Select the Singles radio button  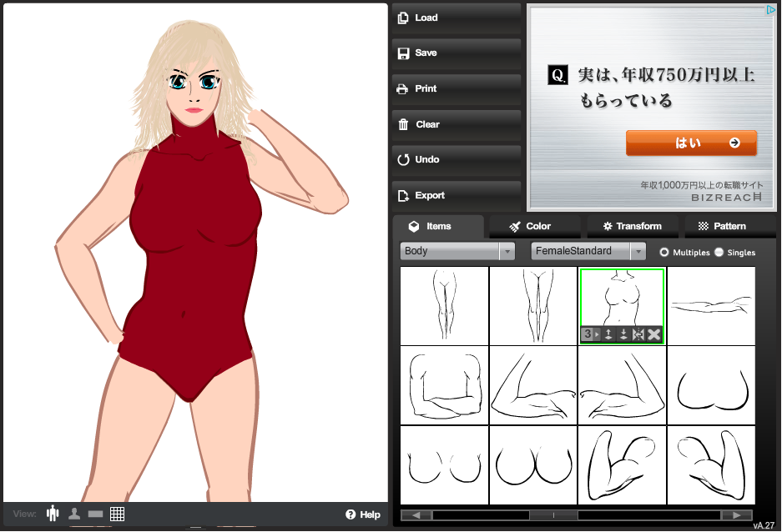719,252
